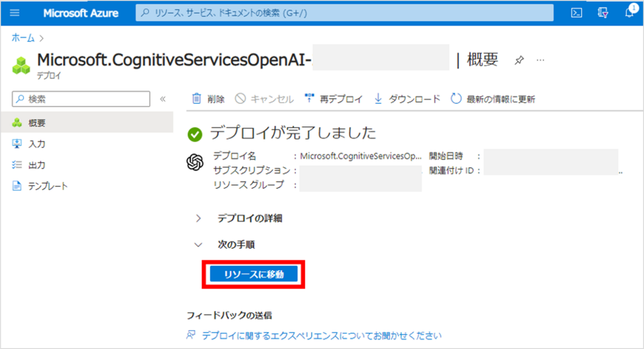The height and width of the screenshot is (349, 644).
Task: Click the サブスクリプション label
Action: pos(252,170)
